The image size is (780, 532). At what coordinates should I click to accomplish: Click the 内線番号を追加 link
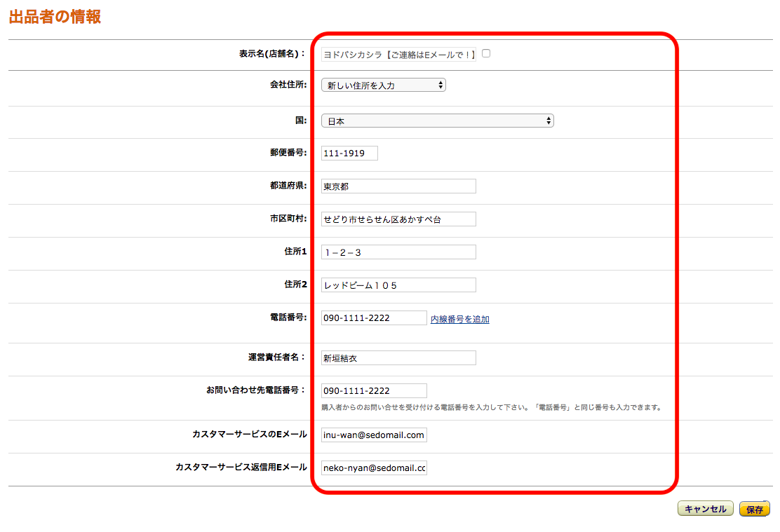pos(459,320)
